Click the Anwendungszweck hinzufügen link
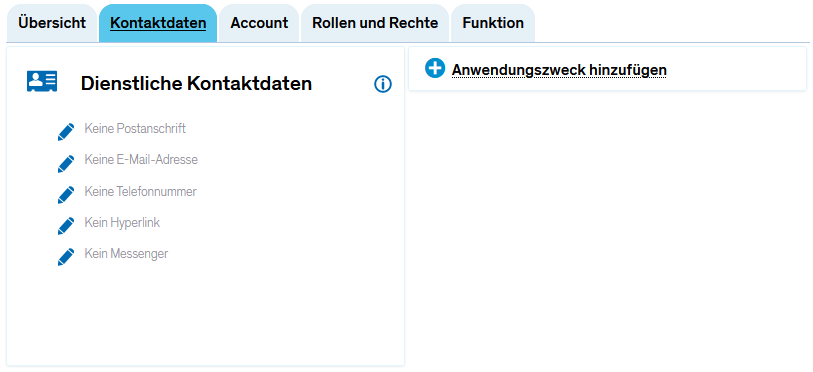This screenshot has width=813, height=372. 559,70
